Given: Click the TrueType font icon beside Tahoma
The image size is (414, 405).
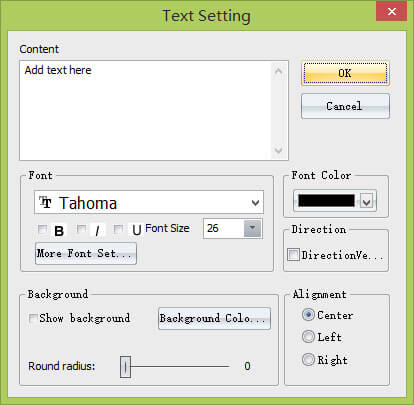Looking at the screenshot, I should tap(45, 202).
